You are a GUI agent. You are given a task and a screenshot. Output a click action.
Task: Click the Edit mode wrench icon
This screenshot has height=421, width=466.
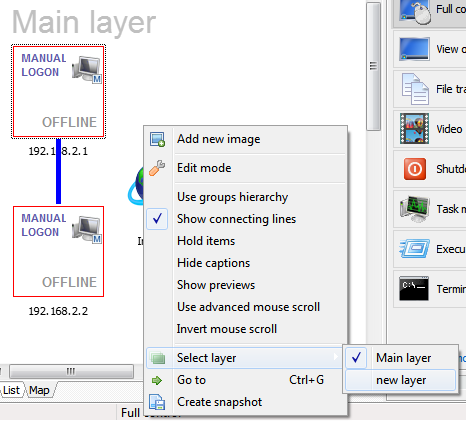157,168
